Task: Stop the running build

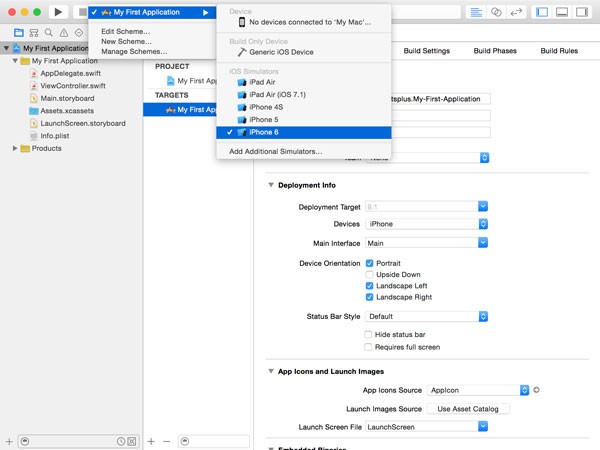Action: pos(82,12)
